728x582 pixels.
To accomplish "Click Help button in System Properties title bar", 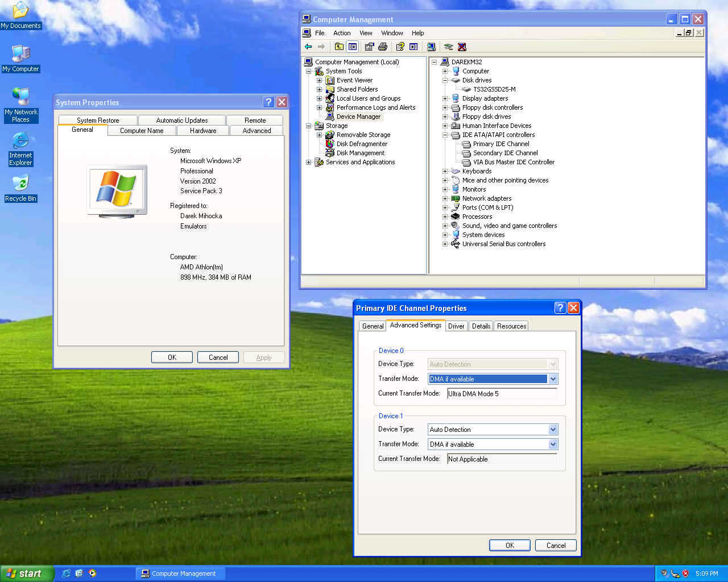I will pyautogui.click(x=269, y=102).
